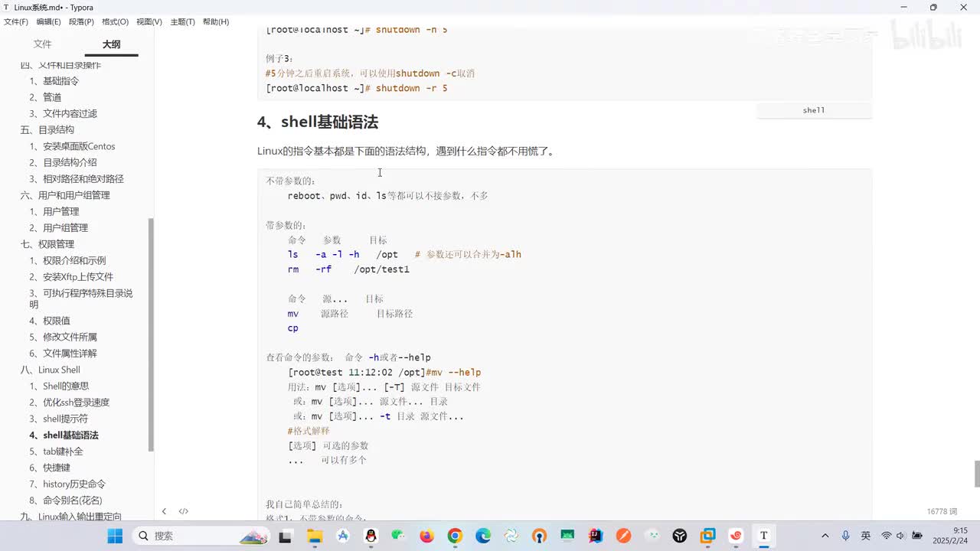Image resolution: width=980 pixels, height=551 pixels.
Task: Click the 16778 词 word count
Action: click(943, 511)
